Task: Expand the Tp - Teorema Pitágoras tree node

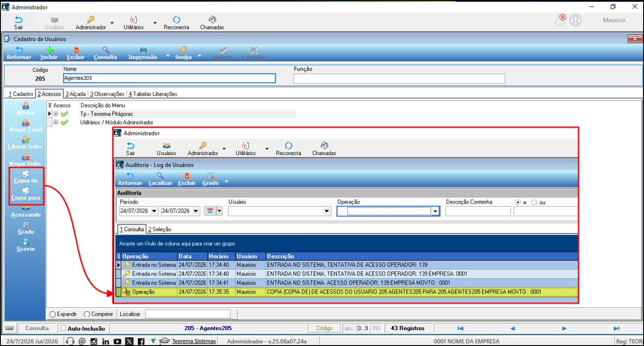Action: tap(56, 114)
